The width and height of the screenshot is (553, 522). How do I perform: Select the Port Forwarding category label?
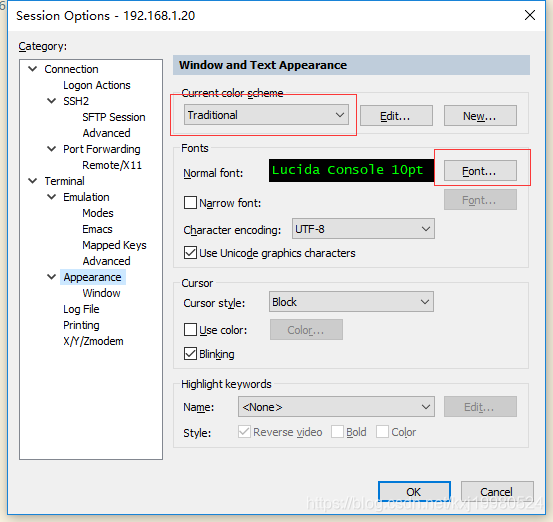pyautogui.click(x=102, y=149)
